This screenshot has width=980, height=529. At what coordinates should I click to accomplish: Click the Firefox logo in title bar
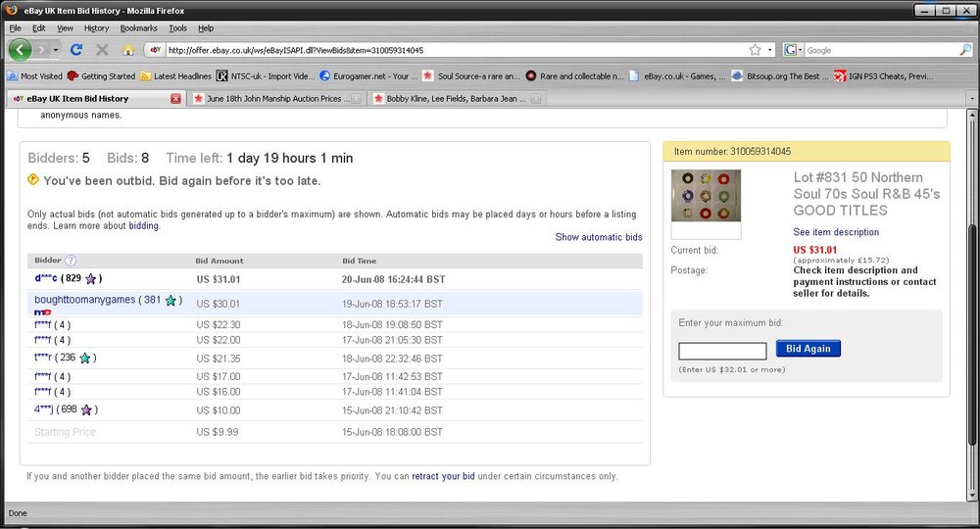tap(11, 10)
